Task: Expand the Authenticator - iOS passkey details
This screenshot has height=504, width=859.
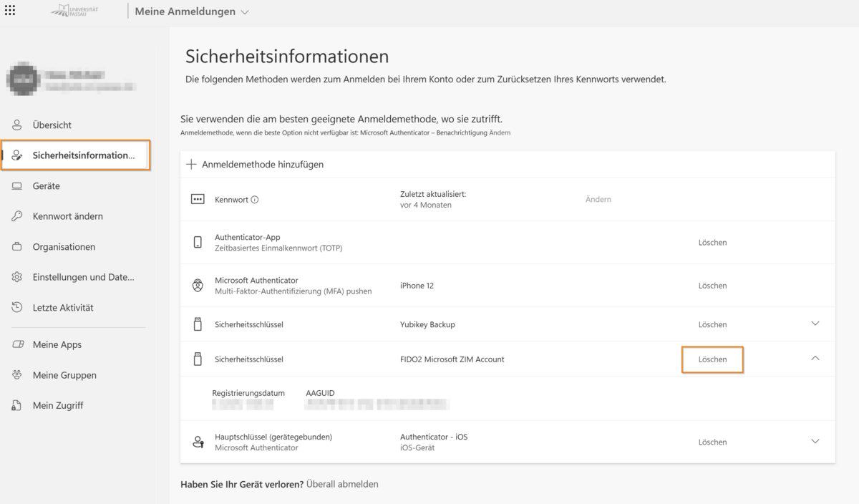Action: (x=815, y=442)
